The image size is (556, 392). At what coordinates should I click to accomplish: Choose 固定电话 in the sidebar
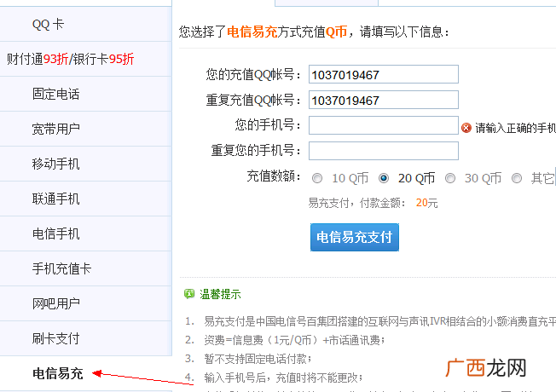[86, 94]
